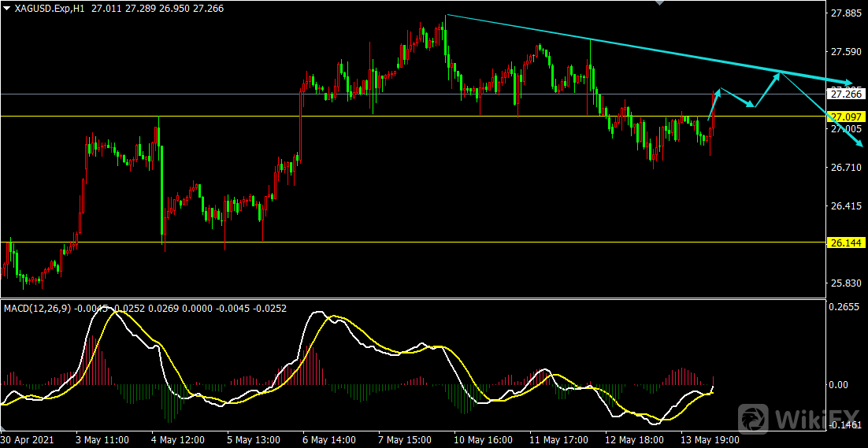Viewport: 868px width, 448px height.
Task: Click the -0.1461 MACD scale value
Action: coord(845,425)
